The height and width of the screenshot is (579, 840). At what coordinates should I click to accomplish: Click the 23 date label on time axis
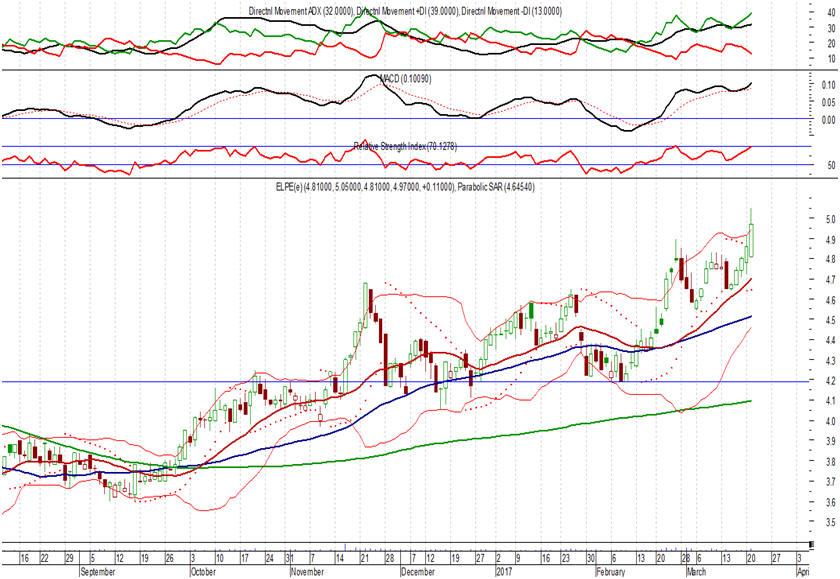[x=566, y=559]
